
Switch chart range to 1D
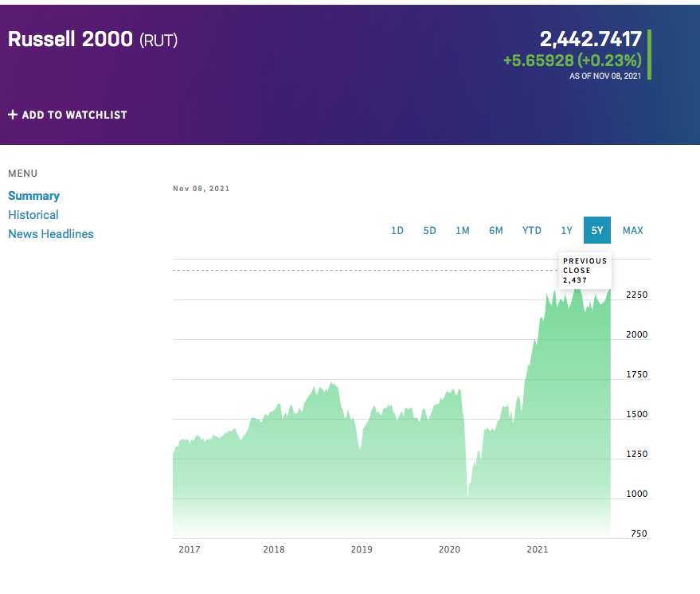pyautogui.click(x=397, y=230)
